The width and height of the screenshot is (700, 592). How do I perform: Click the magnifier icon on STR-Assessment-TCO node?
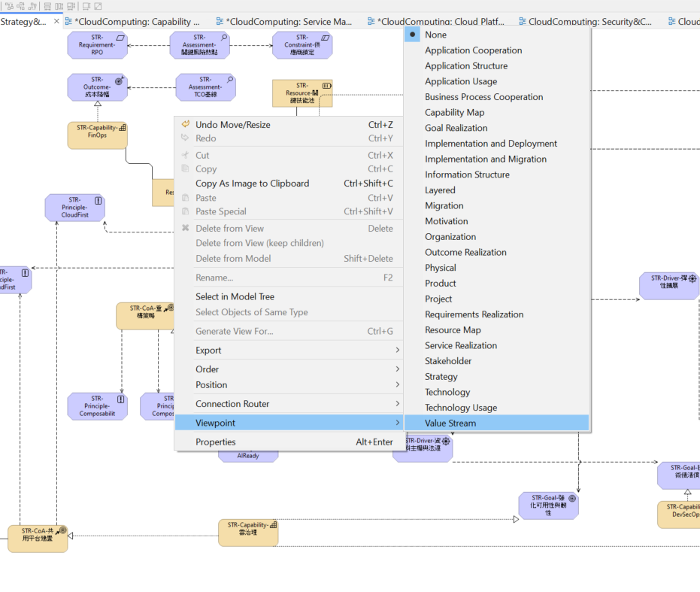click(230, 80)
